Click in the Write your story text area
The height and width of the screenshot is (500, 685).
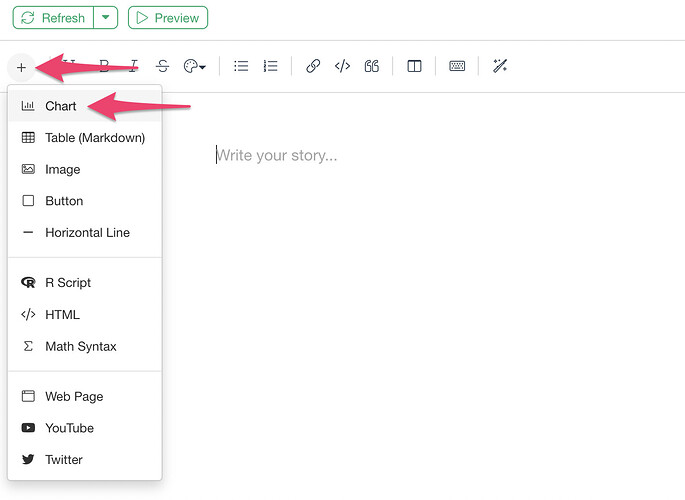[277, 155]
